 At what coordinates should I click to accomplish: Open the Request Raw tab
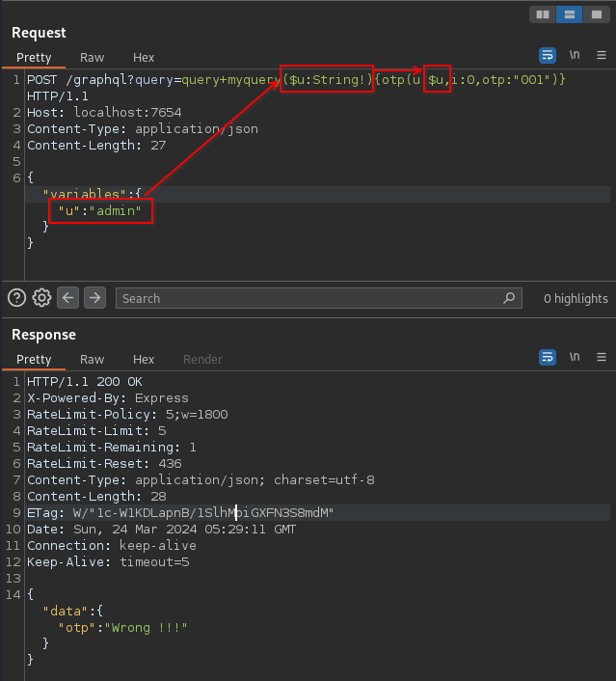click(x=92, y=57)
